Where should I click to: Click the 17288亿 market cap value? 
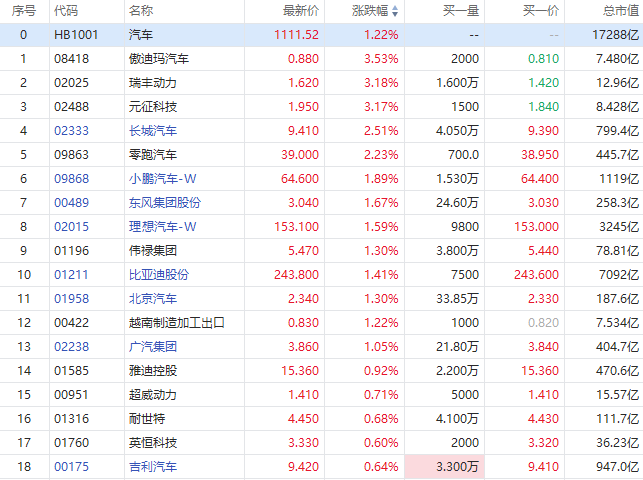615,35
